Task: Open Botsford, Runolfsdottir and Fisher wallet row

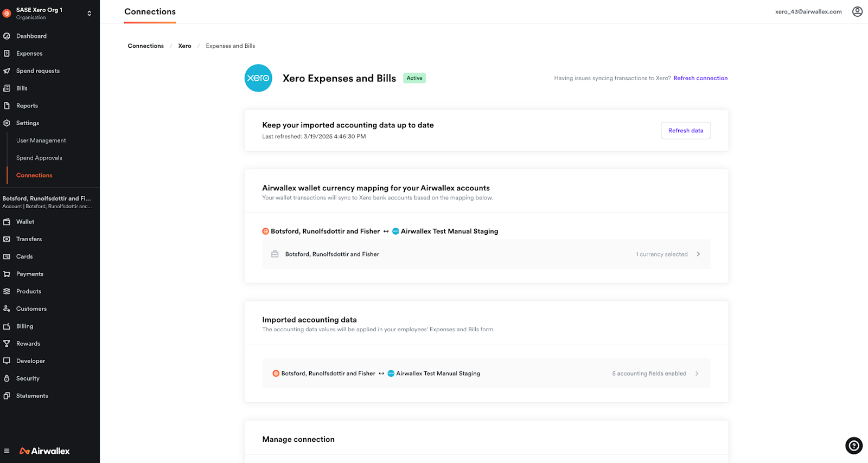Action: click(x=486, y=254)
